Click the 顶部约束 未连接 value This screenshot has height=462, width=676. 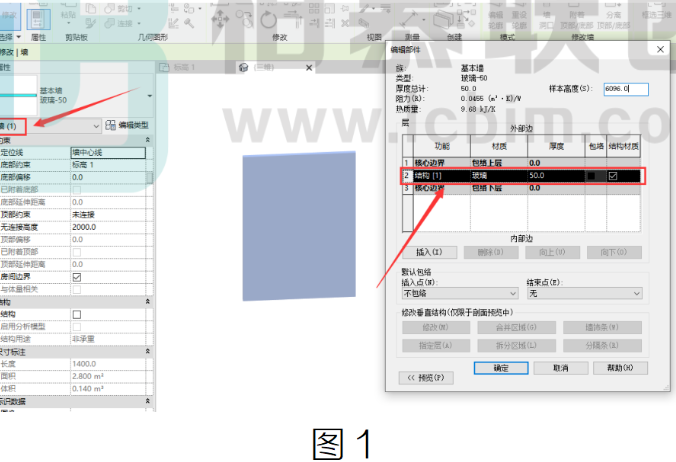[108, 215]
